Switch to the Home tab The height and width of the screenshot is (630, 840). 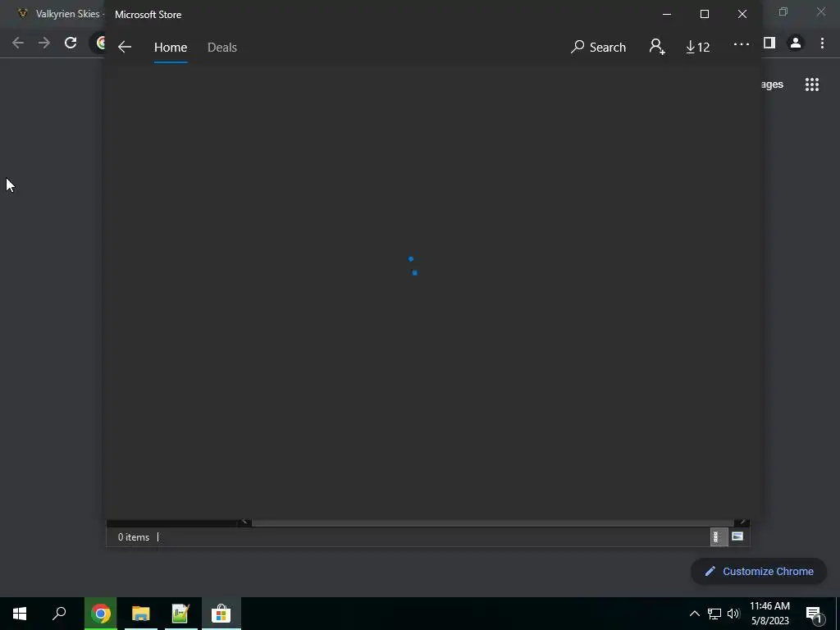(x=171, y=47)
